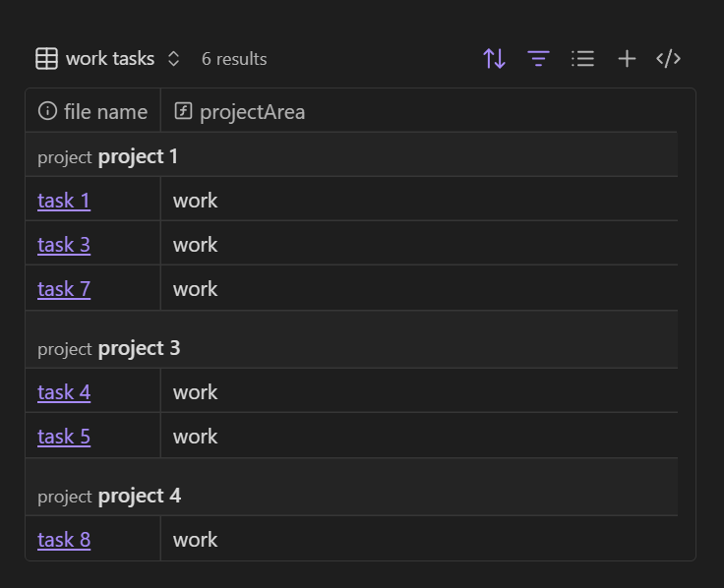The width and height of the screenshot is (724, 588).
Task: Open the work tasks view menu
Action: 110,59
